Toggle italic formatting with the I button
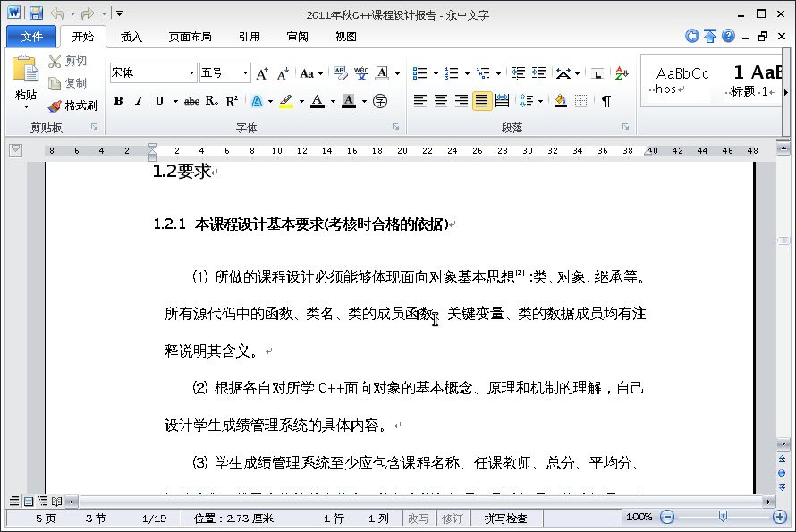 pos(139,101)
